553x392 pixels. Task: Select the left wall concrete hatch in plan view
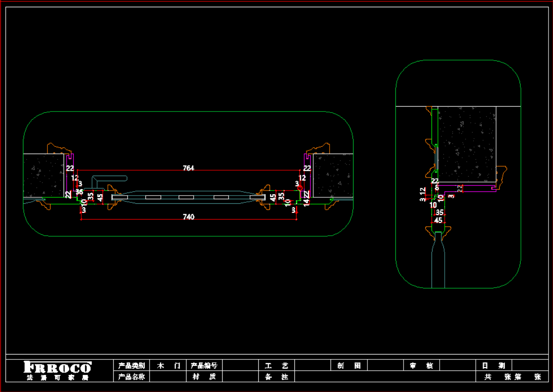point(43,175)
